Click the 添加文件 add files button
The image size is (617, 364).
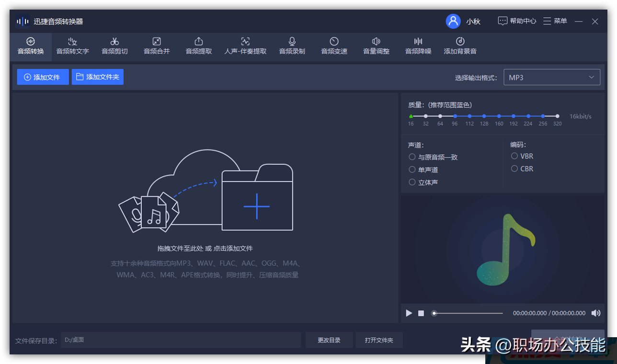[43, 77]
